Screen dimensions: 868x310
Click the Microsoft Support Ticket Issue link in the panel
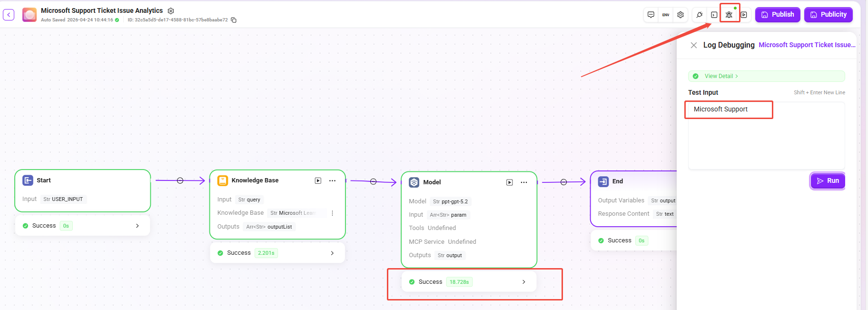click(x=807, y=45)
